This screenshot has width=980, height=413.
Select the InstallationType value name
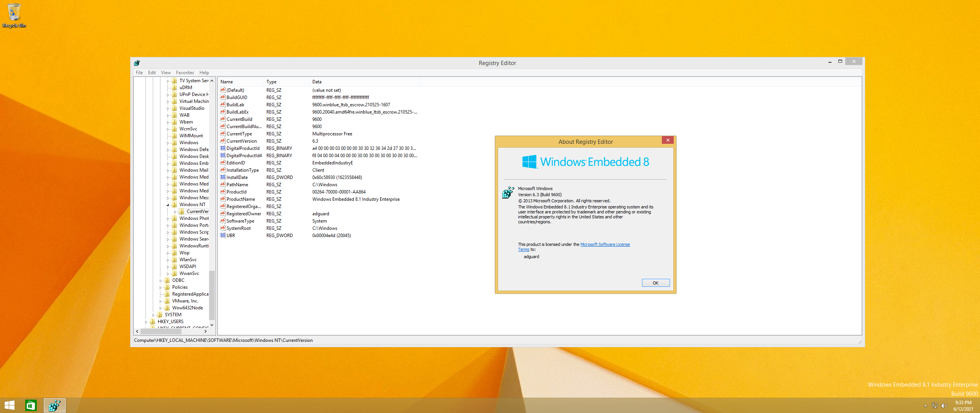click(243, 170)
